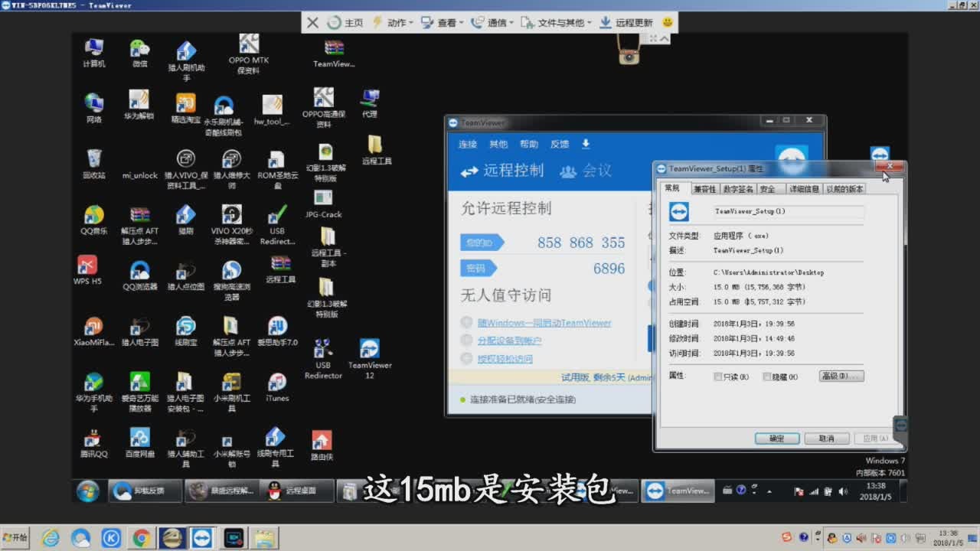Open the WPS H5 desktop icon
This screenshot has height=551, width=980.
click(x=87, y=269)
